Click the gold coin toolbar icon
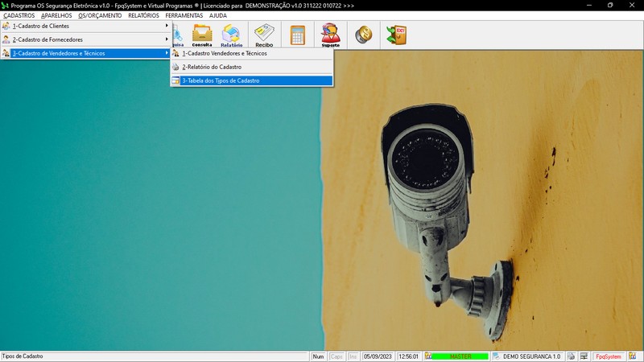Screen dimensions: 644x362 363,35
